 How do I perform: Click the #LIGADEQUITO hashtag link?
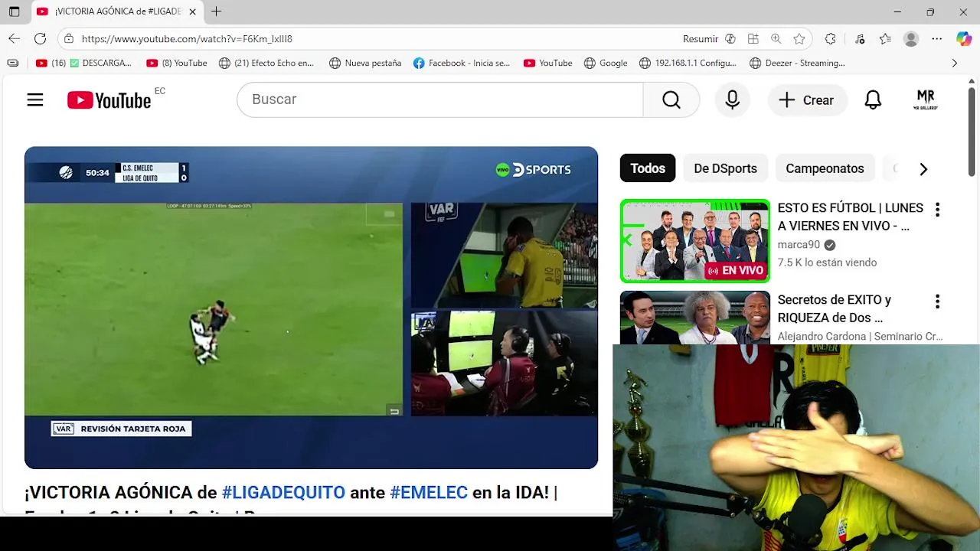(x=283, y=493)
